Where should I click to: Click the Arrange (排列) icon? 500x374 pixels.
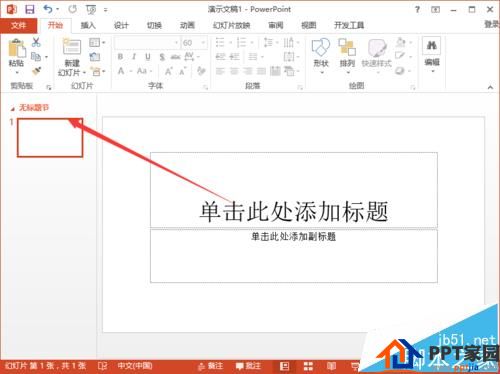coord(347,48)
